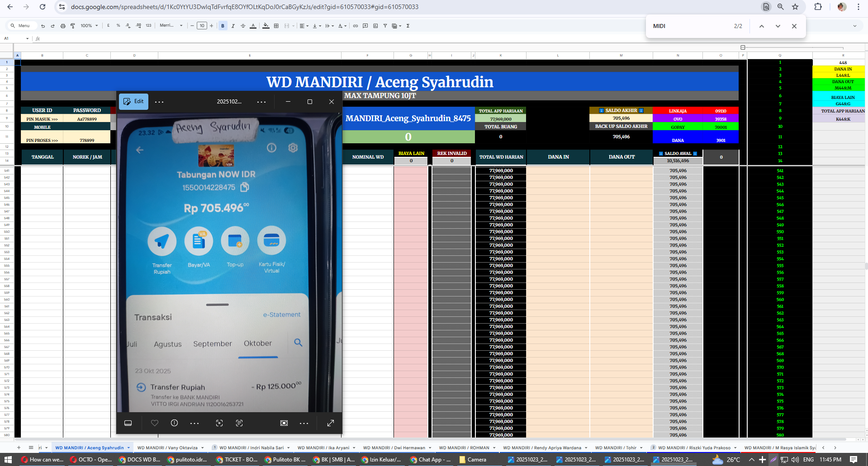This screenshot has width=868, height=466.
Task: Decrease decimal places in toolbar
Action: [128, 26]
